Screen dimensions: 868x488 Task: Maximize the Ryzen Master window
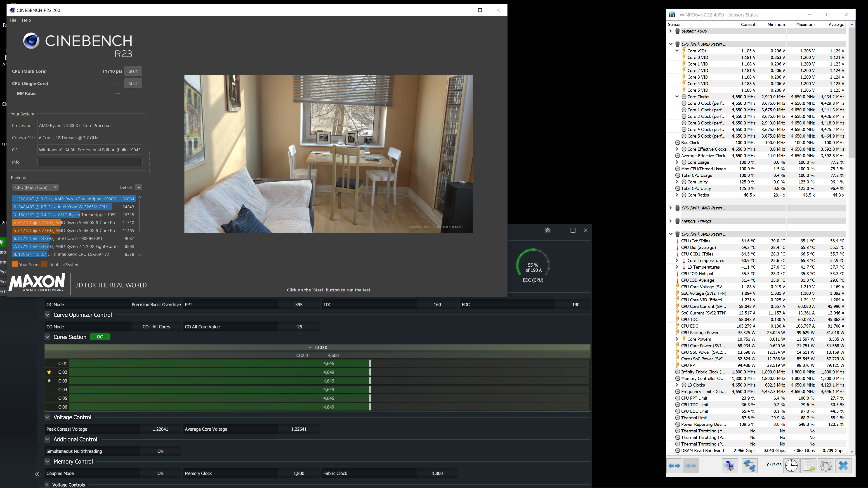tap(573, 230)
